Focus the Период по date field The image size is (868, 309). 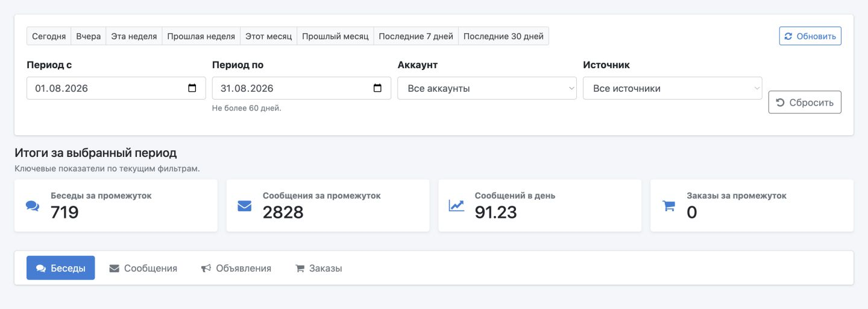tap(301, 88)
